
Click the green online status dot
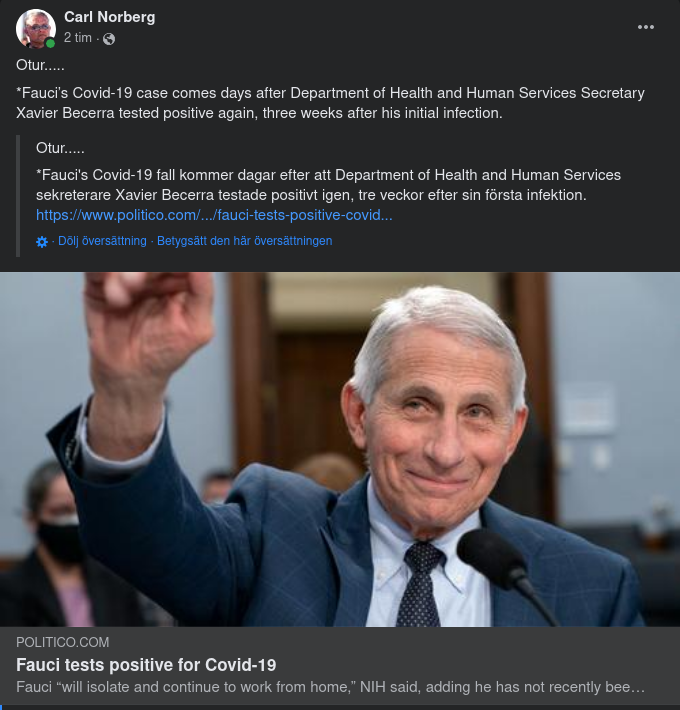tap(50, 43)
